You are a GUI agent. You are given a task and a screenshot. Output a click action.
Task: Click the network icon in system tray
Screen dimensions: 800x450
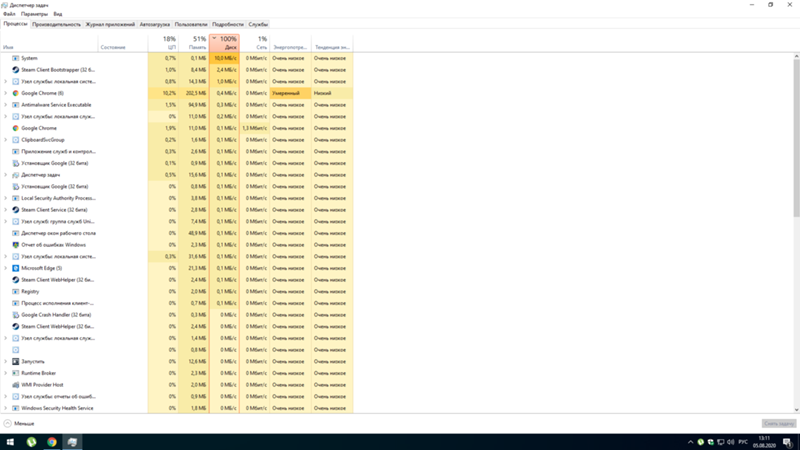[x=720, y=442]
